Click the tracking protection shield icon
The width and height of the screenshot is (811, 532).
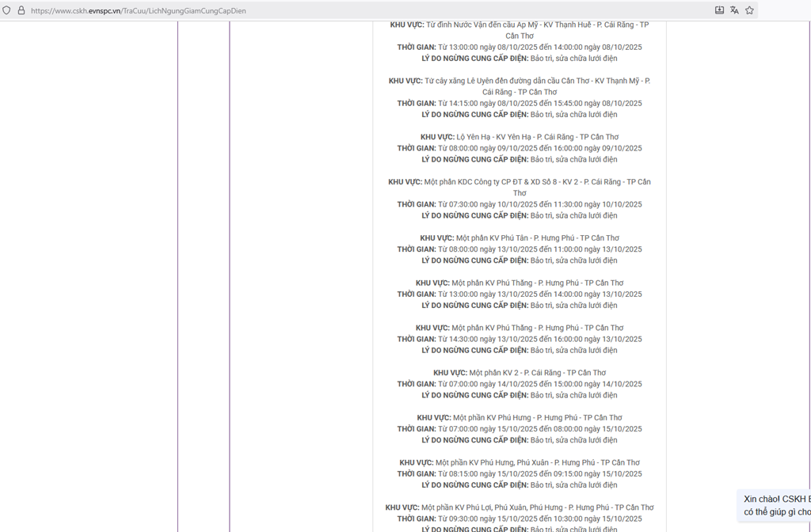(x=7, y=10)
